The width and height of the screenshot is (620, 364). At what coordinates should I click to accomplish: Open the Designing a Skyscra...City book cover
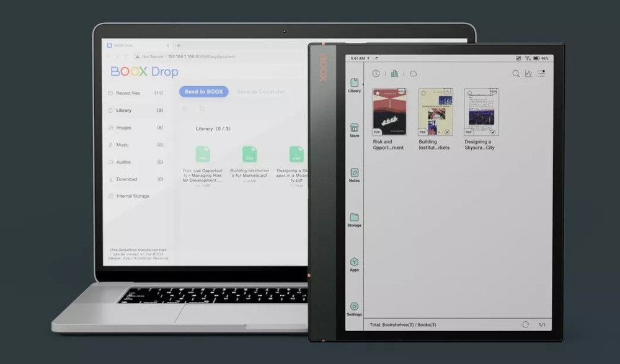coord(481,112)
